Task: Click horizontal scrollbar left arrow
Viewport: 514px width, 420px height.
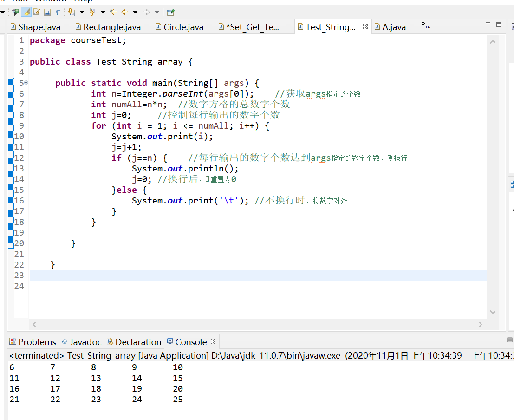Action: 35,324
